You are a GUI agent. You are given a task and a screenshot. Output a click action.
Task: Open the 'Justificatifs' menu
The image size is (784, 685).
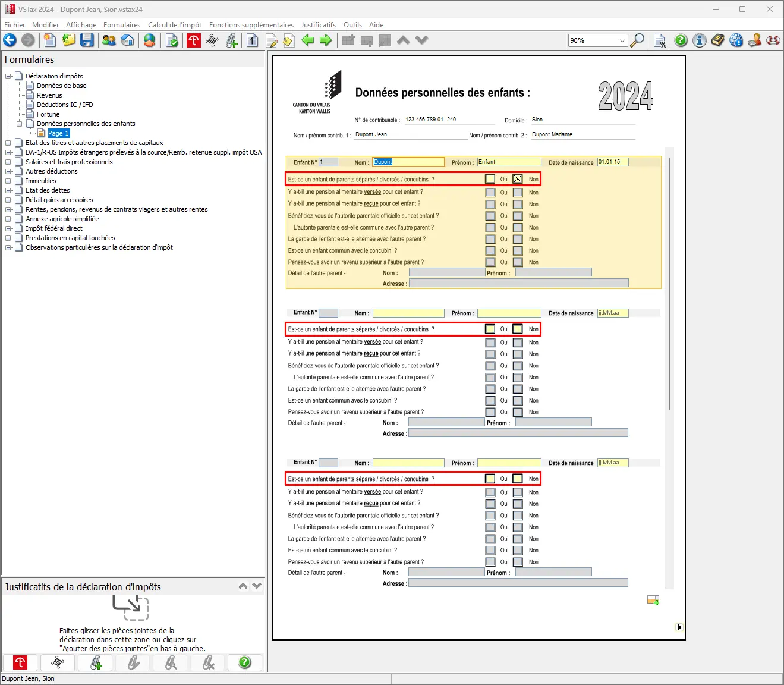point(318,25)
